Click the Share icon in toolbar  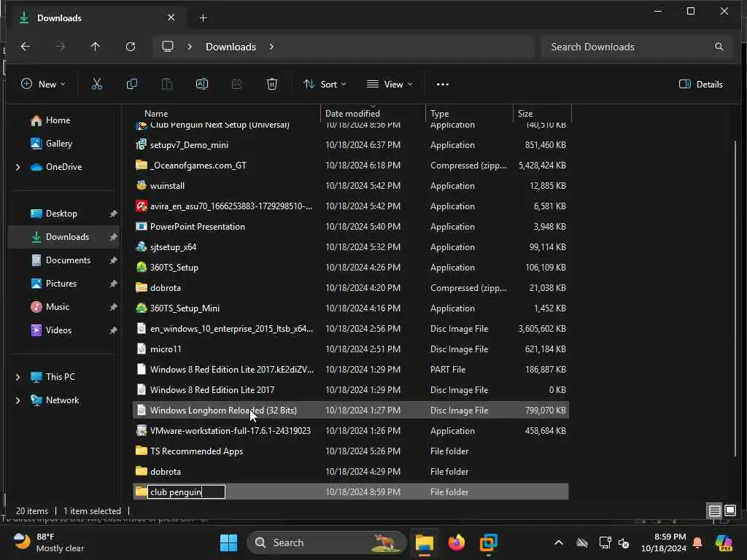[x=237, y=85]
